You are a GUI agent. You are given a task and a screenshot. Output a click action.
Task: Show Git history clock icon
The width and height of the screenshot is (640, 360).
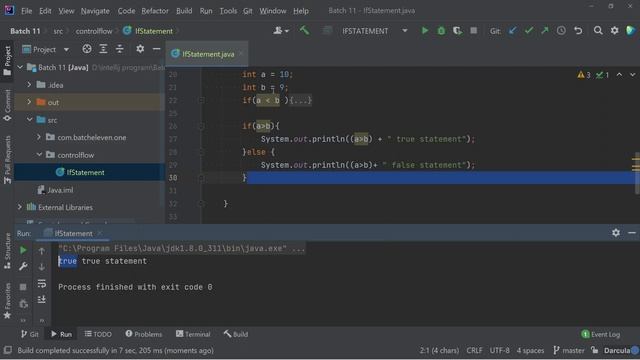point(561,31)
